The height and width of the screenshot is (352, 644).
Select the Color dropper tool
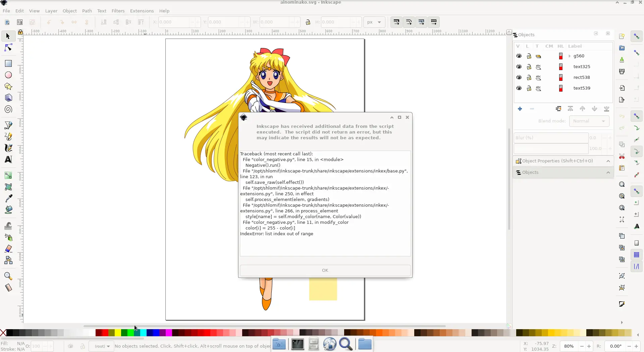(8, 198)
